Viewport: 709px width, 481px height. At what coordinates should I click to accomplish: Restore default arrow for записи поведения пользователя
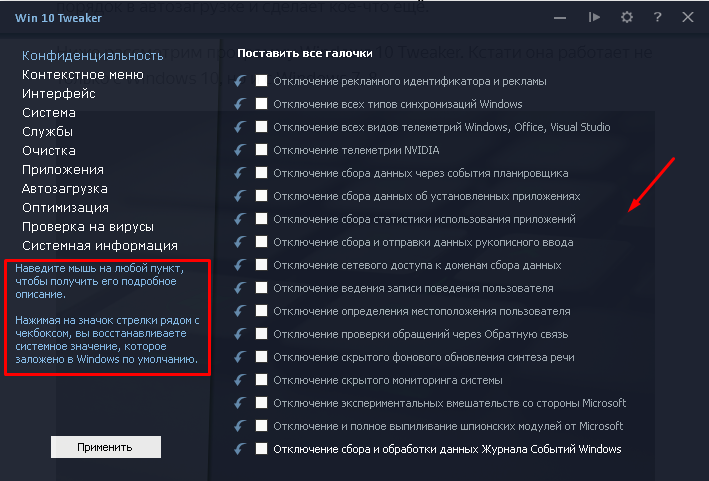point(241,288)
